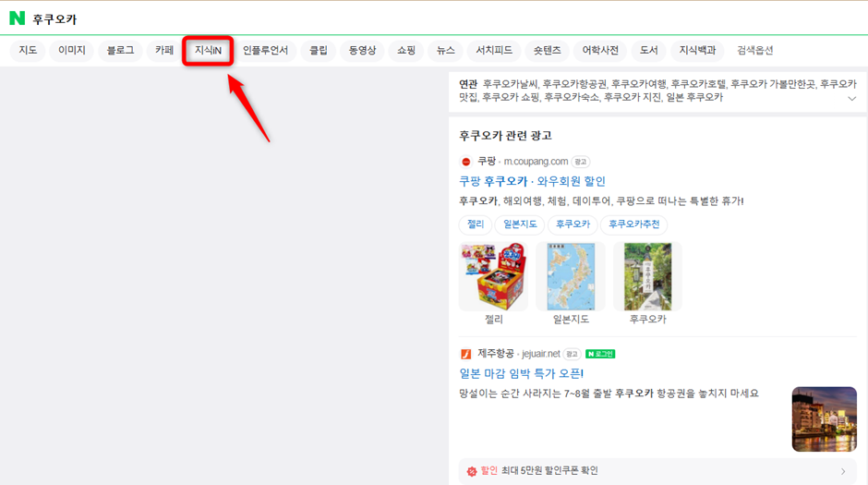Image resolution: width=868 pixels, height=485 pixels.
Task: Open the 최대 5만원 할인쿠폰 arrow
Action: [x=842, y=471]
